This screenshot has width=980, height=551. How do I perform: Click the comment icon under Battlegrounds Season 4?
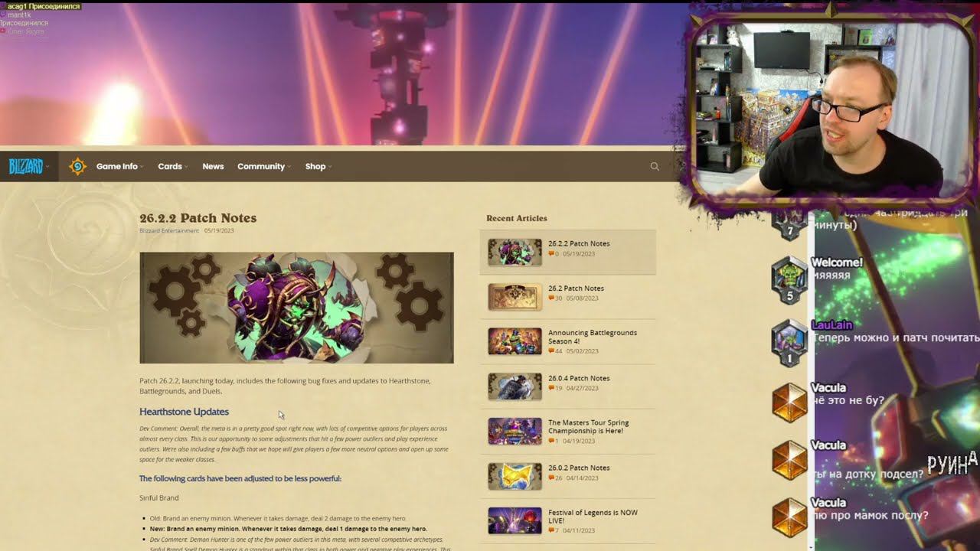pos(551,351)
